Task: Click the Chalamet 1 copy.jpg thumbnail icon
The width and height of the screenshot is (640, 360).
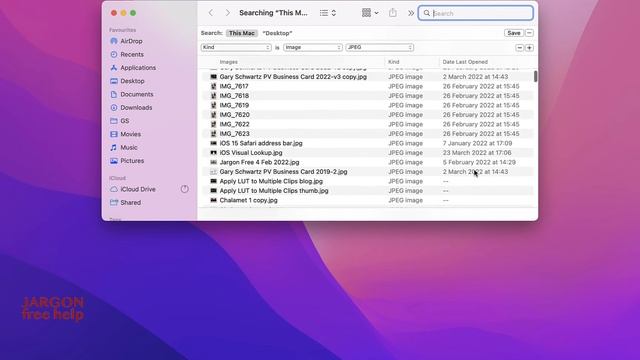Action: pyautogui.click(x=213, y=200)
